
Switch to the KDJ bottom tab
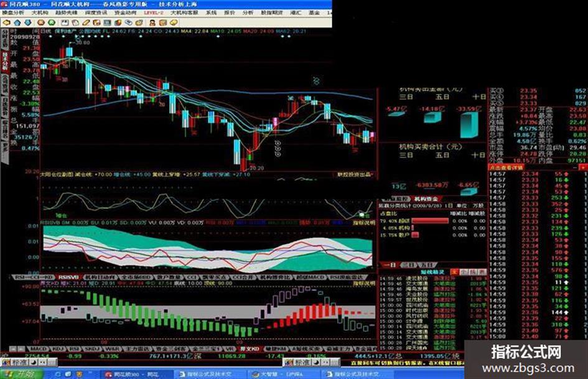[x=57, y=349]
